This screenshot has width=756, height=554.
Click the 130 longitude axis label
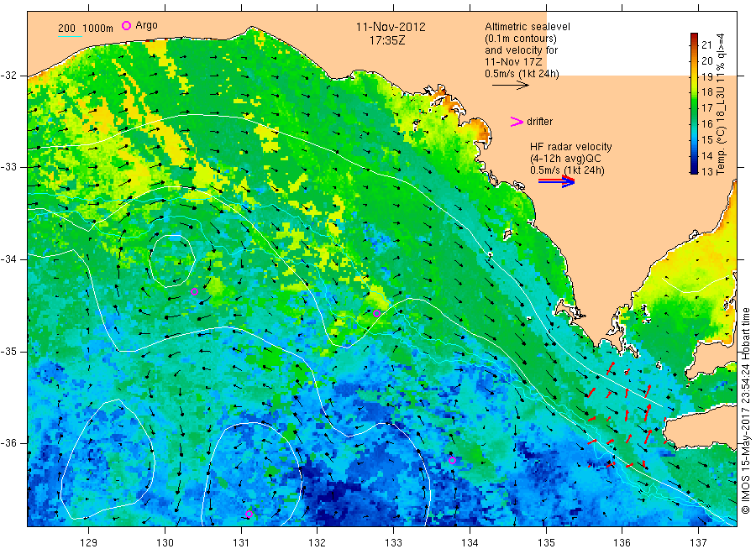tap(165, 543)
